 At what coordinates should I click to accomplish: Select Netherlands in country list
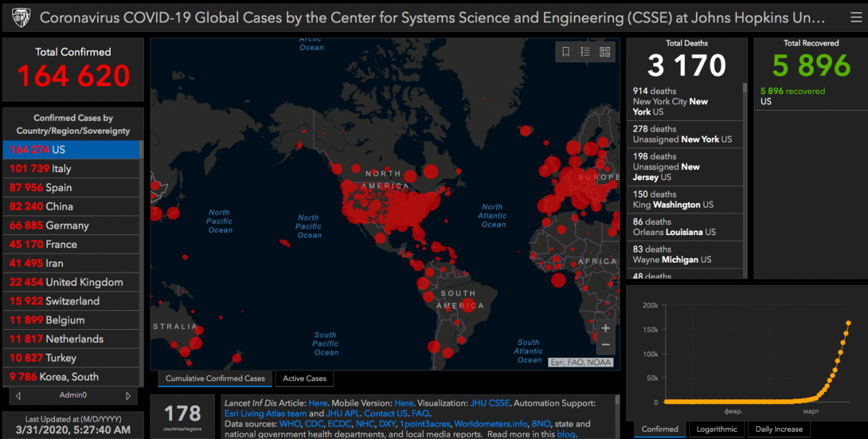point(71,338)
